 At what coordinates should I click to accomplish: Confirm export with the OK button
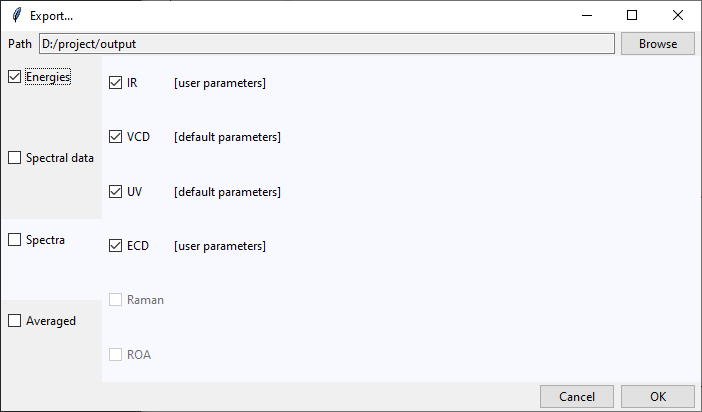point(658,396)
